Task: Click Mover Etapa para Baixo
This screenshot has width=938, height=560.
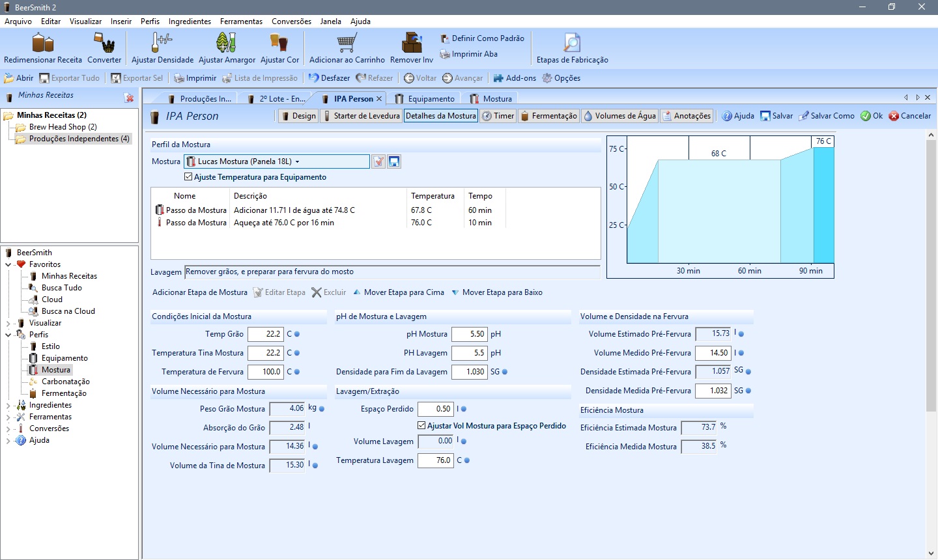Action: point(497,292)
